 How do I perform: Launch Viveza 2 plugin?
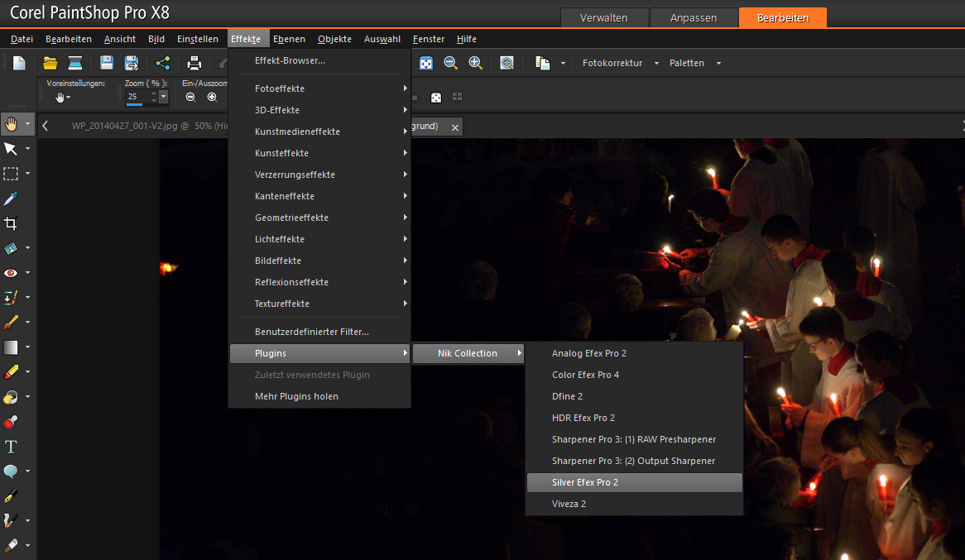(635, 504)
